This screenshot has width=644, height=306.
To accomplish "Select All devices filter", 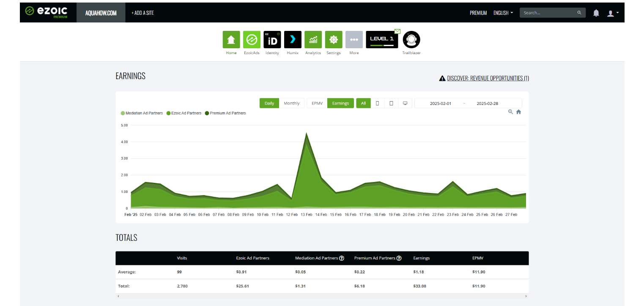I will click(363, 103).
